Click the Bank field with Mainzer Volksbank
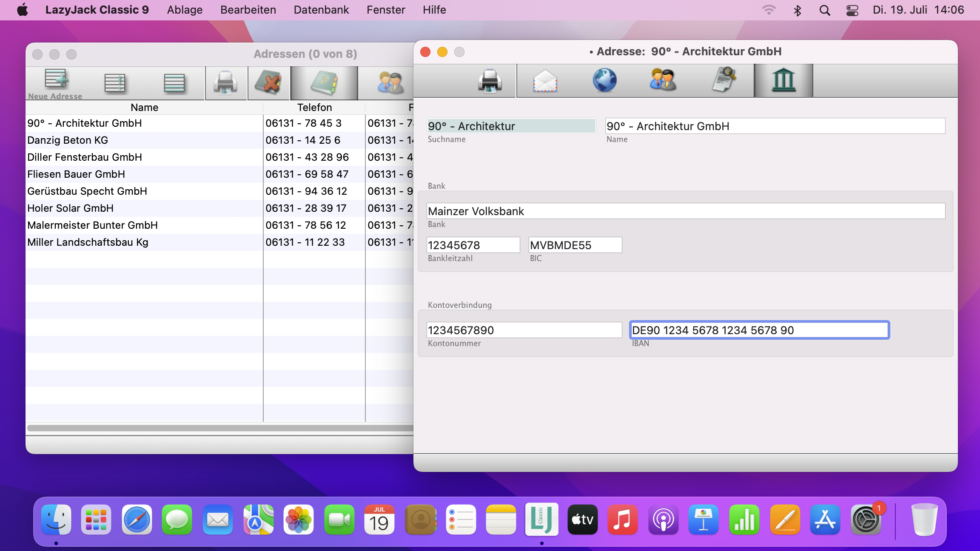The width and height of the screenshot is (980, 551). [x=686, y=211]
